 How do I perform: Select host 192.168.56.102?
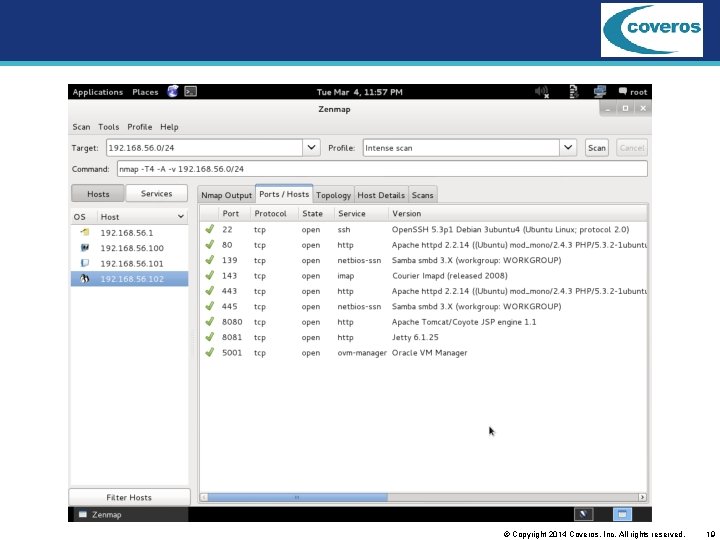coord(129,279)
